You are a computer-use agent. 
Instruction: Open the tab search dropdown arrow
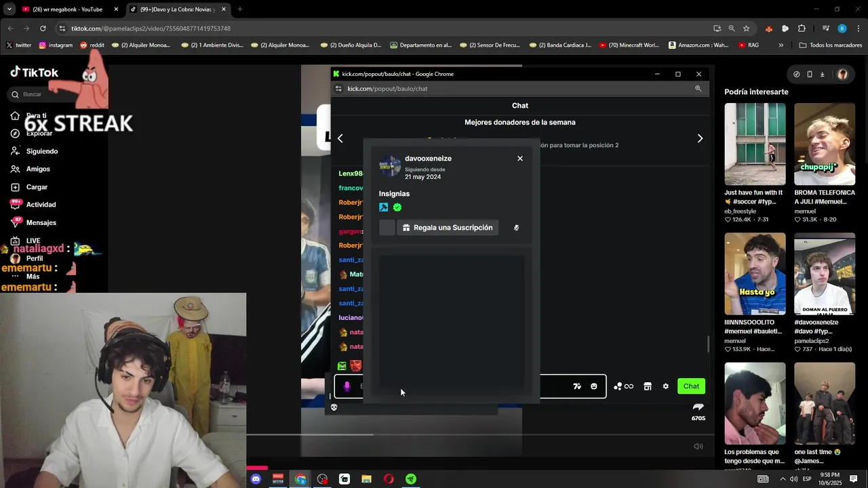tap(9, 9)
